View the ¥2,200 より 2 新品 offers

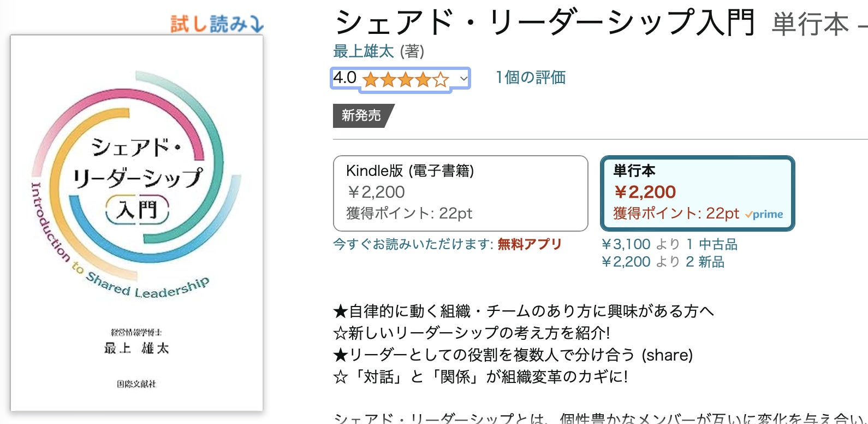[663, 262]
